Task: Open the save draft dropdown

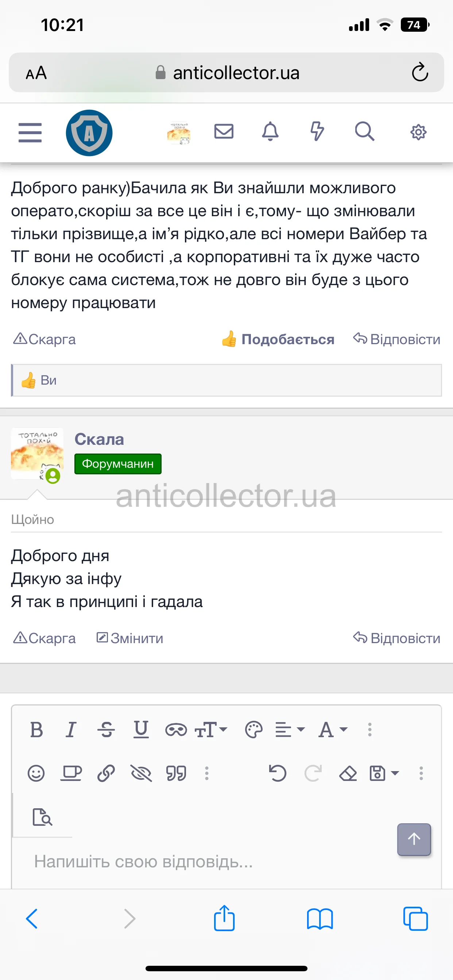Action: coord(384,773)
